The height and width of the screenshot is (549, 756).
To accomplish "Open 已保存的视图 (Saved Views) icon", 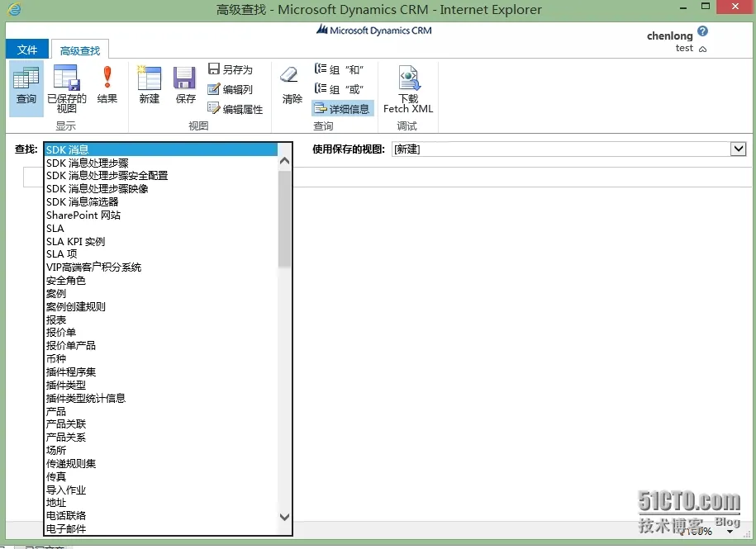I will pyautogui.click(x=67, y=88).
